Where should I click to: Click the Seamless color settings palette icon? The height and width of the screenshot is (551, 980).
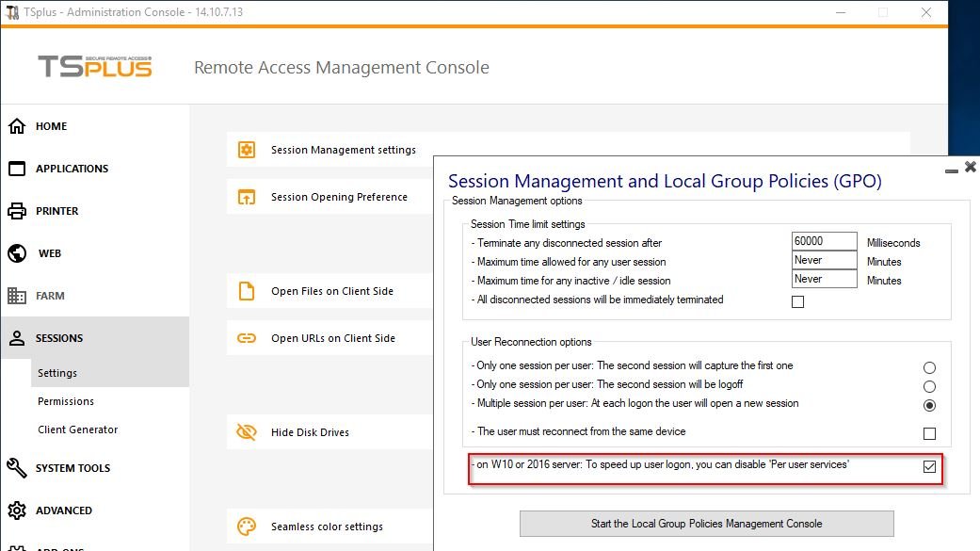247,527
